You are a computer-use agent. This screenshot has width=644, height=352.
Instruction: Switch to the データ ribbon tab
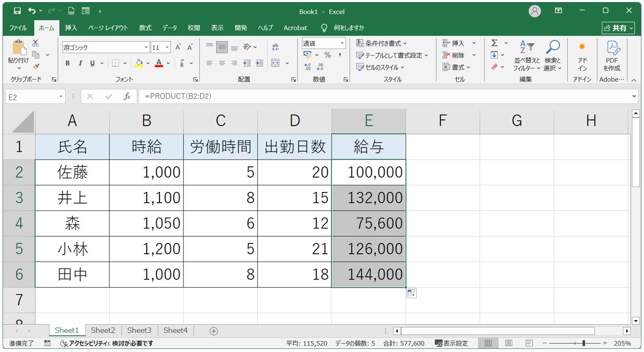click(x=170, y=28)
